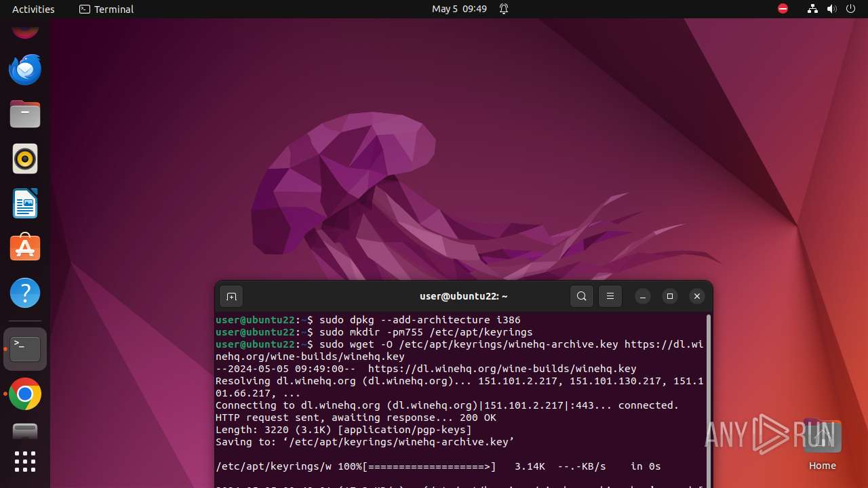Launch Rhythmbox music player
Image resolution: width=868 pixels, height=488 pixels.
(x=25, y=159)
